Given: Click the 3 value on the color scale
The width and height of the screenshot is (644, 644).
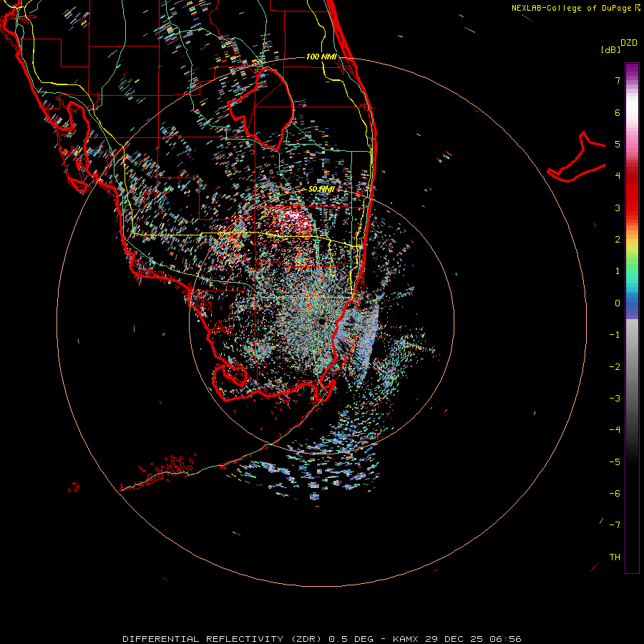Looking at the screenshot, I should coord(618,208).
